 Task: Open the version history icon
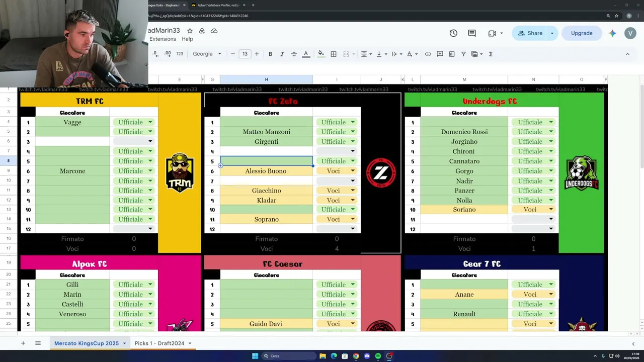point(453,33)
